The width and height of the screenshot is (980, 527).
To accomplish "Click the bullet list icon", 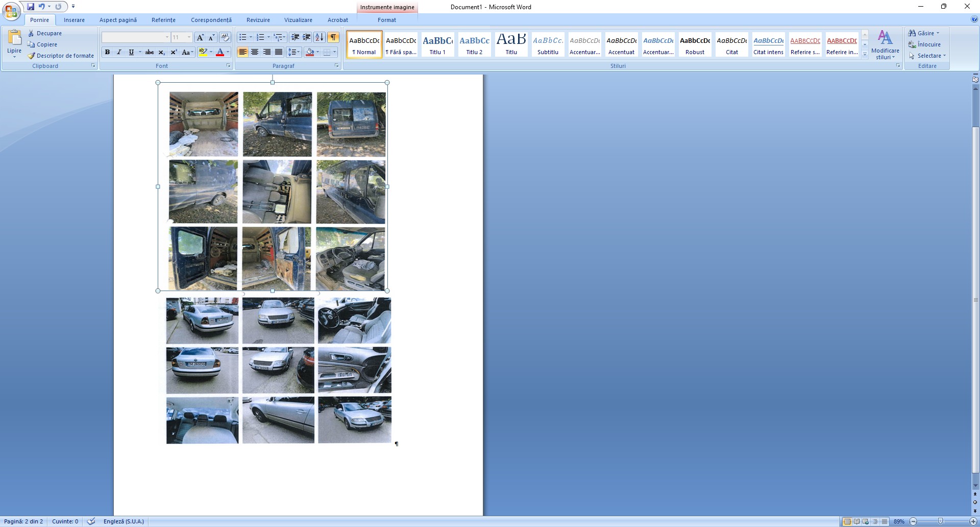I will pos(243,37).
